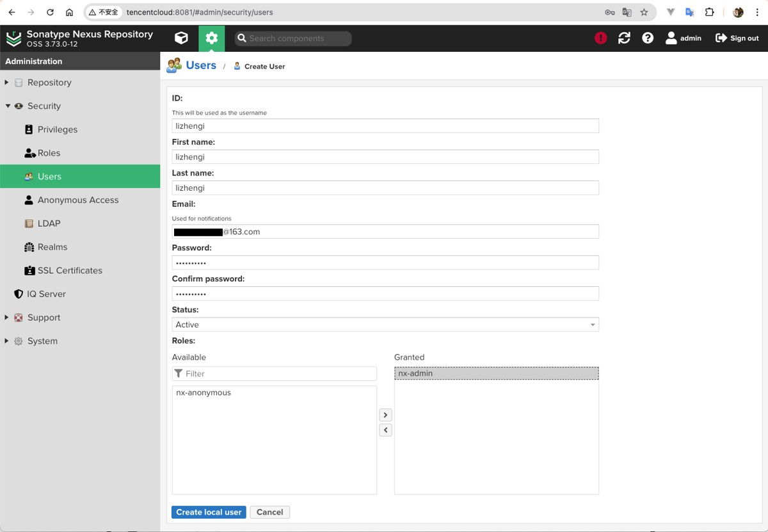The width and height of the screenshot is (768, 532).
Task: Open the browser extensions puzzle icon
Action: pos(709,12)
